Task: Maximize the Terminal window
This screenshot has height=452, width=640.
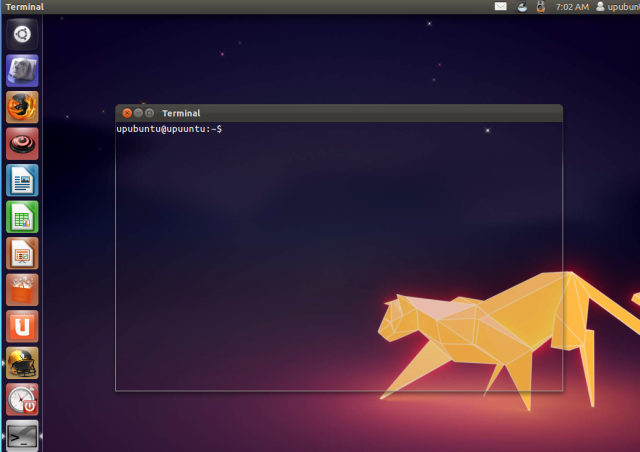Action: 149,113
